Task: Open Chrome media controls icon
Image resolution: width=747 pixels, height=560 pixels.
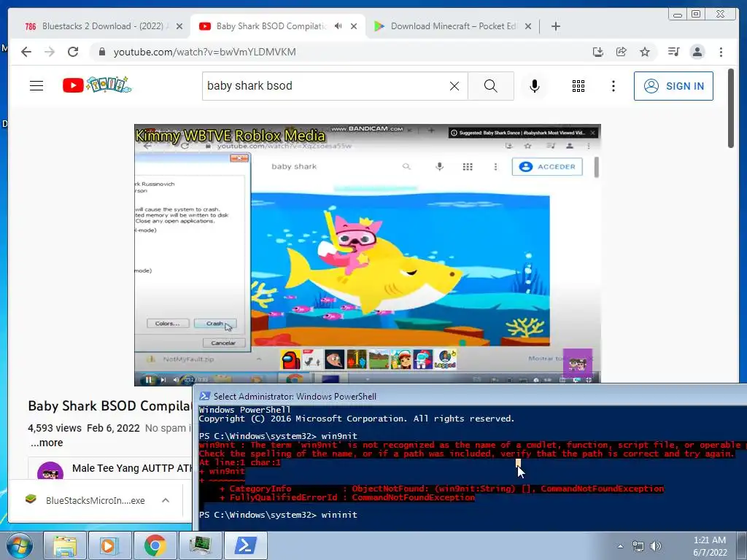Action: [x=673, y=52]
